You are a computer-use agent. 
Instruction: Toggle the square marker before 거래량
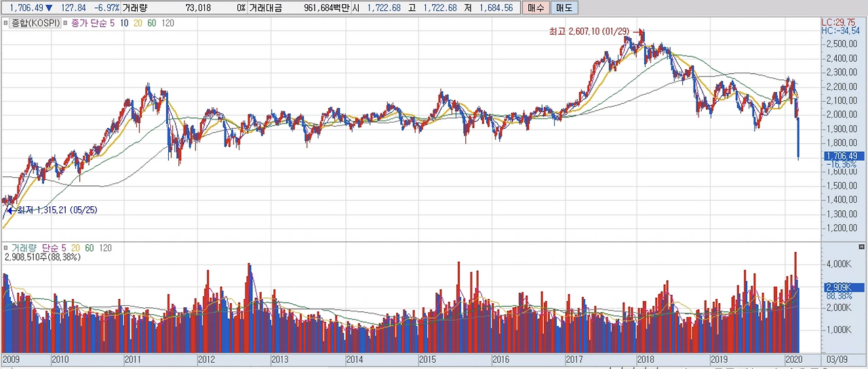(5, 248)
